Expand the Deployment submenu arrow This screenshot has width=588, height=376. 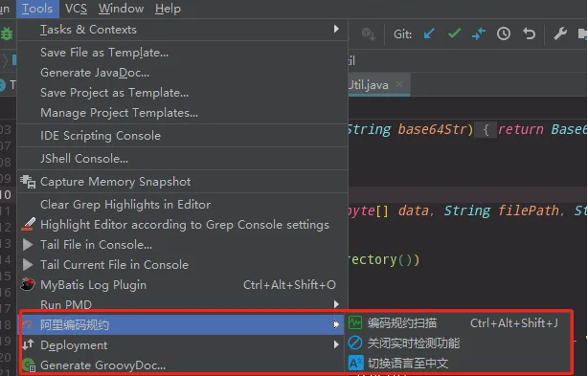pyautogui.click(x=336, y=344)
